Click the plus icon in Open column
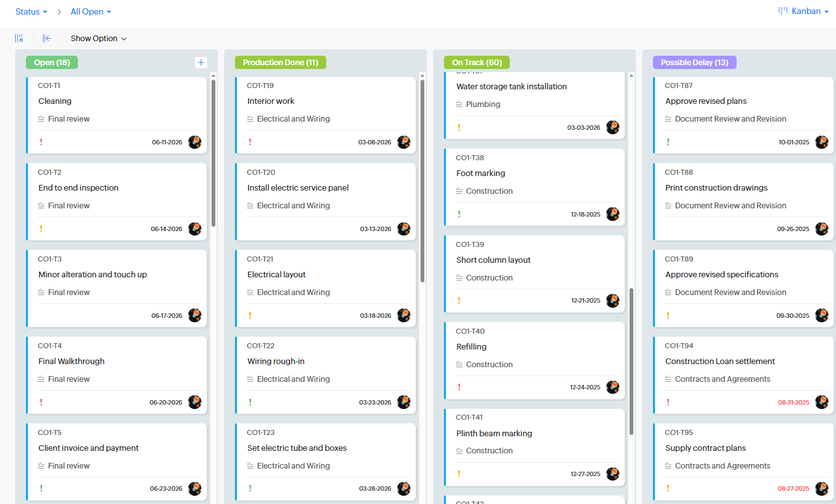 [x=201, y=62]
